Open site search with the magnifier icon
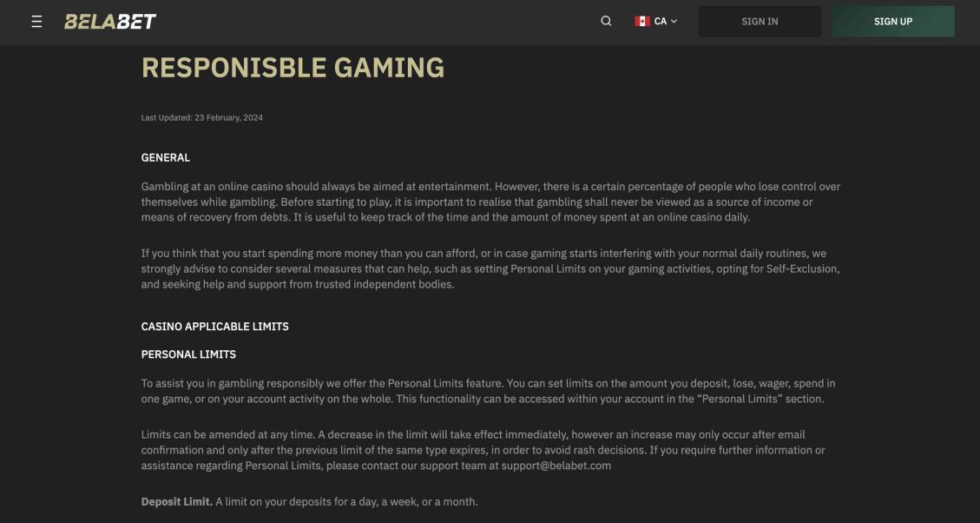 point(606,21)
